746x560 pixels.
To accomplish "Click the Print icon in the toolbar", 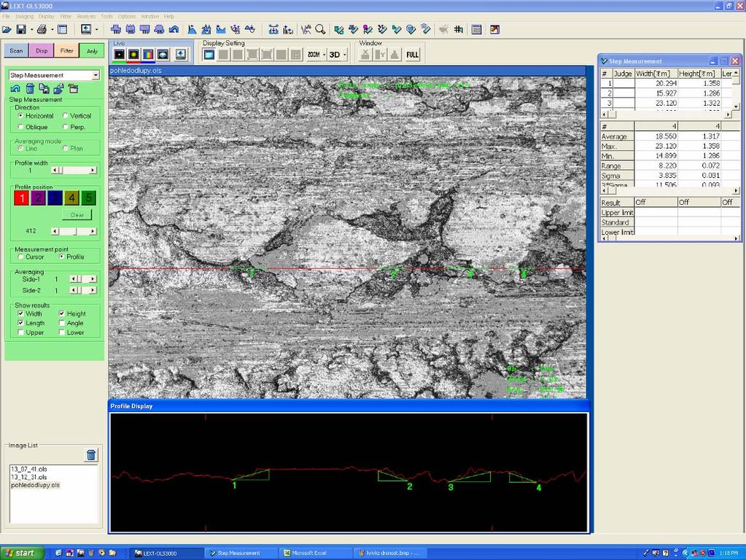I will click(42, 29).
